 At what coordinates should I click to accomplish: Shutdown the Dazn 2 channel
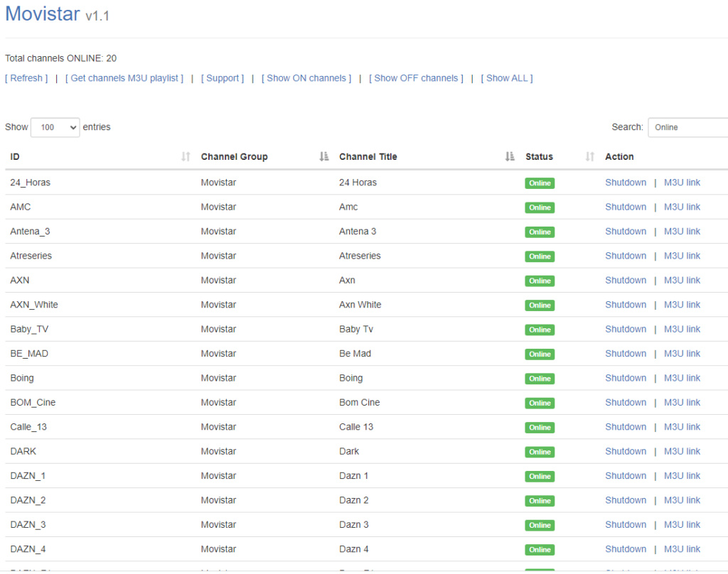click(626, 500)
